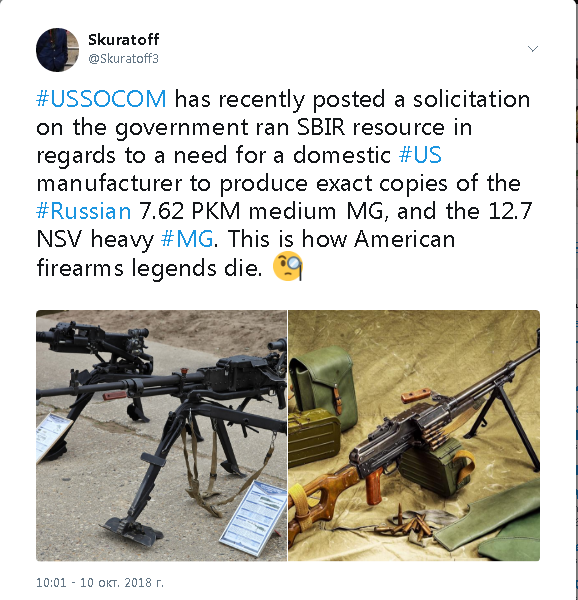Follow the #US hashtag link

pos(420,155)
